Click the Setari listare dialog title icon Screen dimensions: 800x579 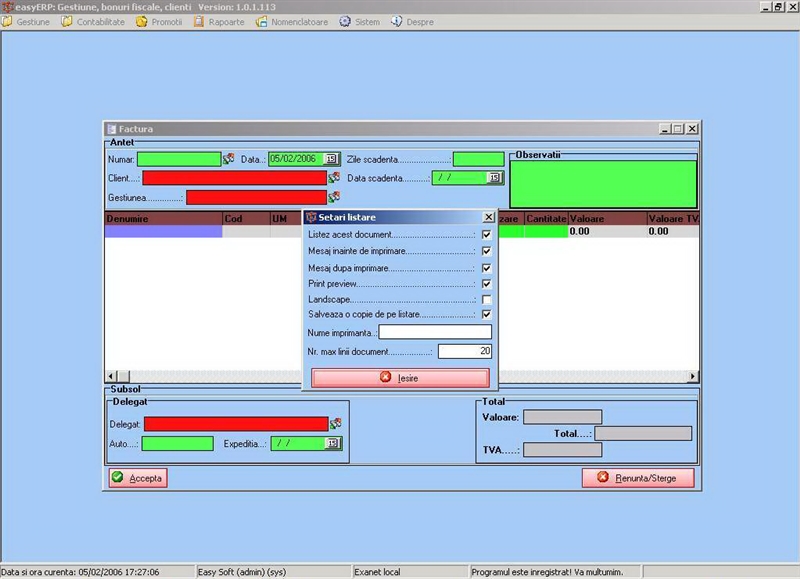[x=311, y=217]
